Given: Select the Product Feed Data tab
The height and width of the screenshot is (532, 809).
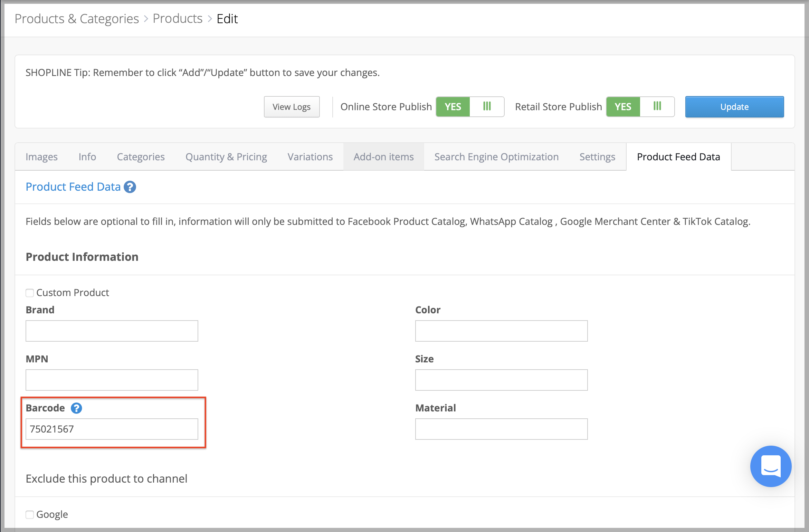Looking at the screenshot, I should pyautogui.click(x=678, y=157).
